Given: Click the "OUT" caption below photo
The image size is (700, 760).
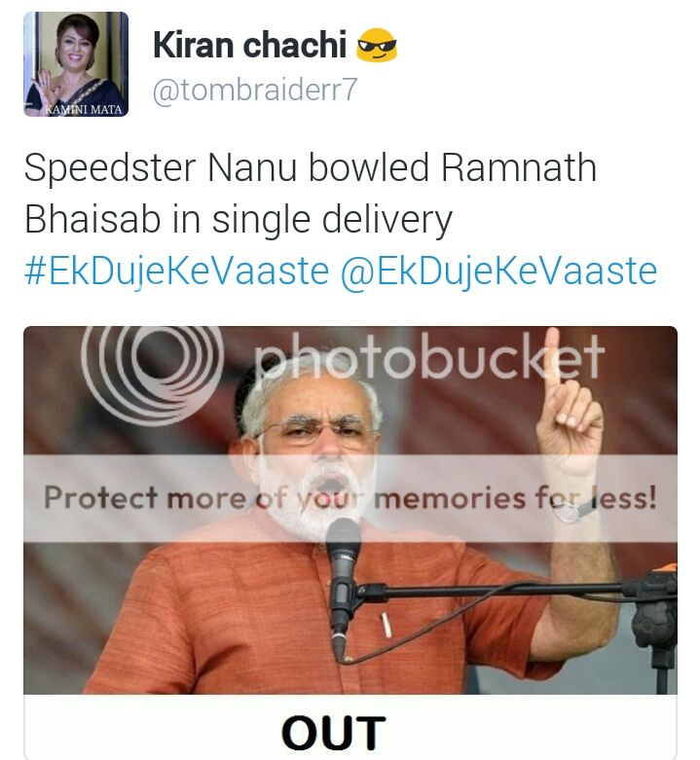Looking at the screenshot, I should (x=334, y=733).
